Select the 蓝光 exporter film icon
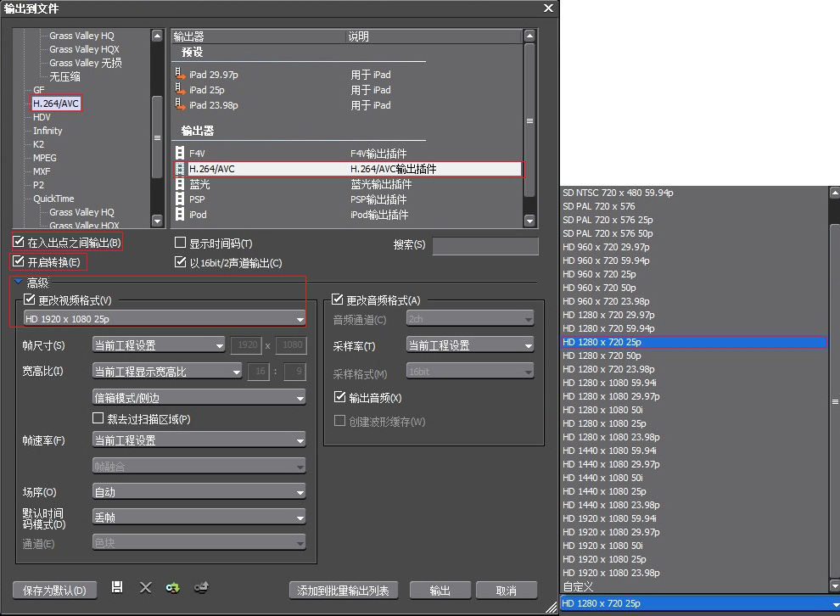The width and height of the screenshot is (840, 616). (x=180, y=184)
